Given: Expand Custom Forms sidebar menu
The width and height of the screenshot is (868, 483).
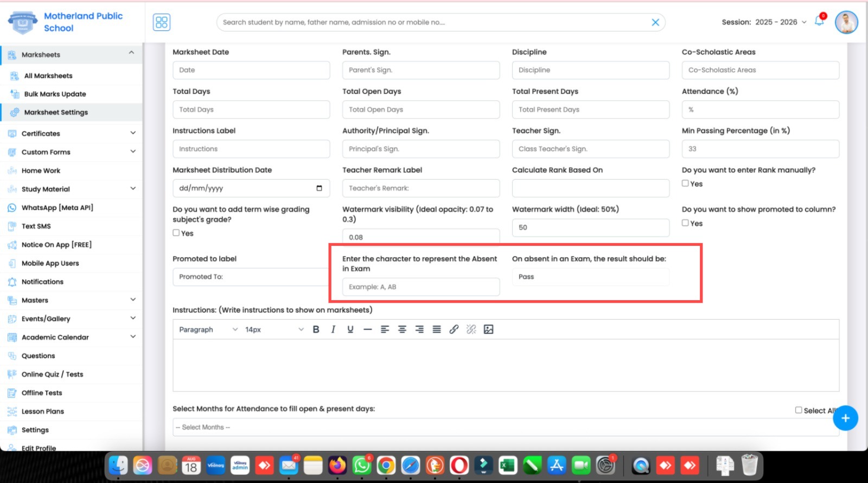Looking at the screenshot, I should 133,151.
